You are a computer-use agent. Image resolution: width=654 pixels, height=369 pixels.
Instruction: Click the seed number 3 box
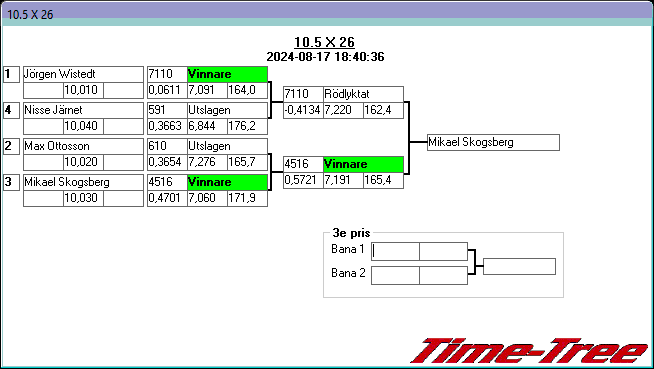[11, 182]
